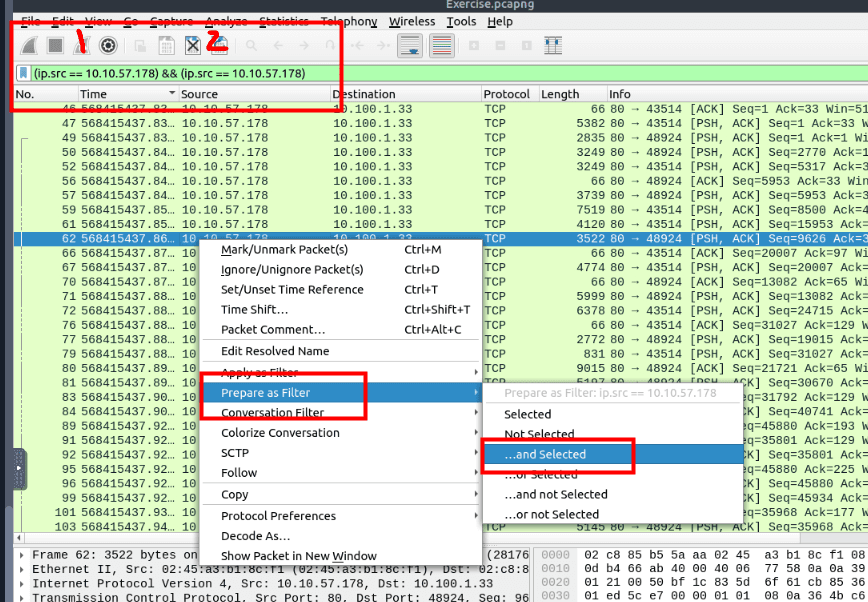Expand Internet Protocol Version 4 details
868x602 pixels.
[x=23, y=584]
